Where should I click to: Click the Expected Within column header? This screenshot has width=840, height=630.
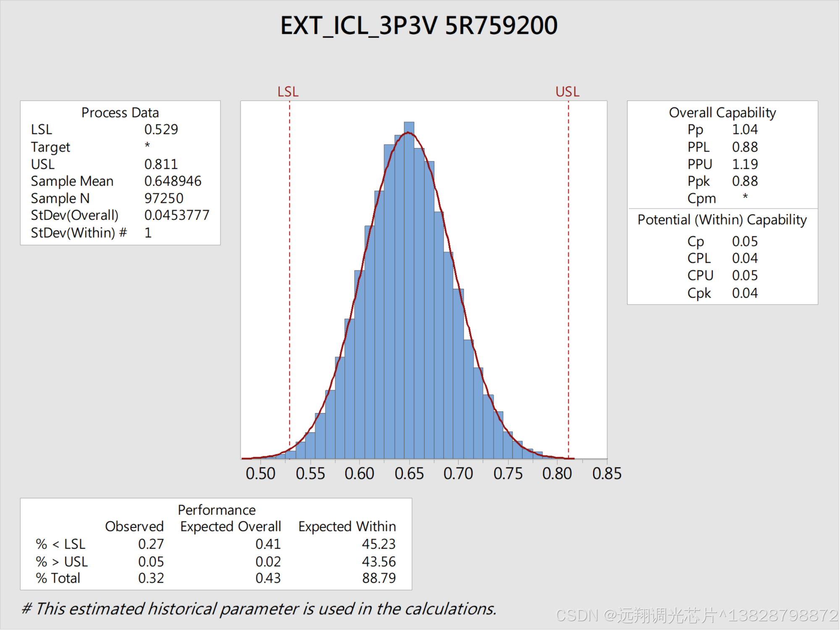(347, 526)
